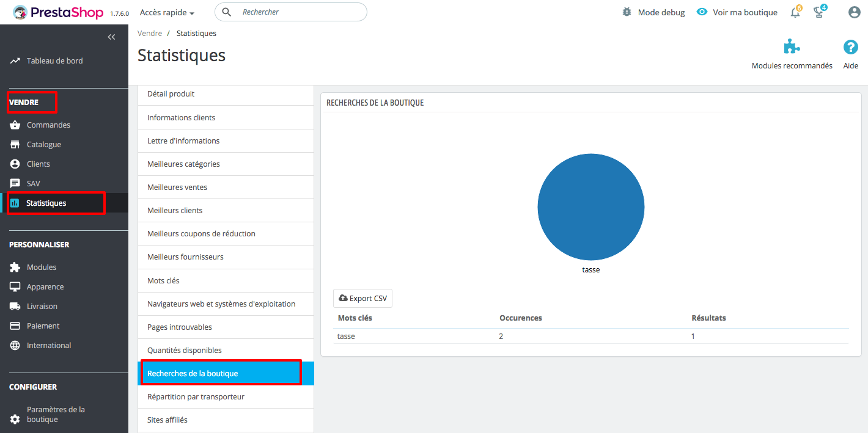Expand the Accès rapide dropdown

pyautogui.click(x=167, y=12)
